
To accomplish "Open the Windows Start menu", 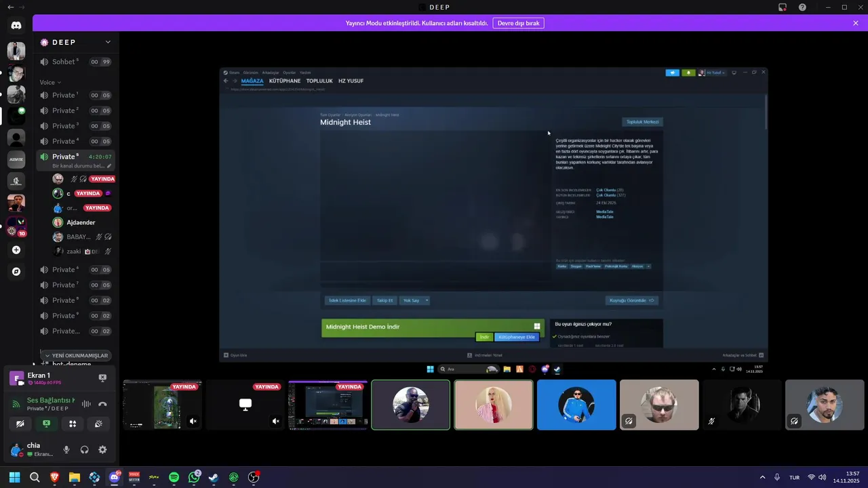I will [x=14, y=477].
